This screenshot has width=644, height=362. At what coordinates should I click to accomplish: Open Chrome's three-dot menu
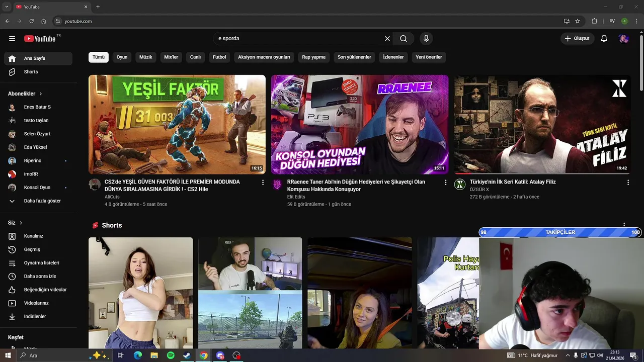(x=636, y=21)
